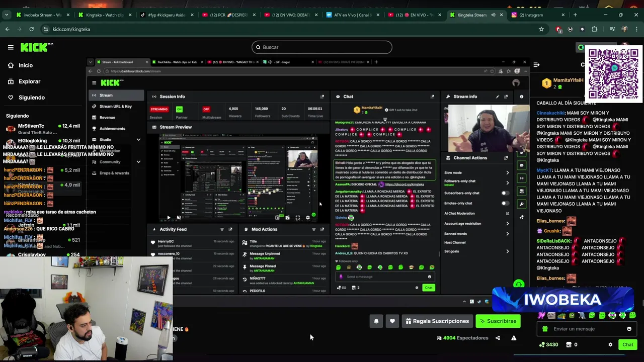Click the 3430 channel points icon
644x362 pixels.
pos(542,345)
